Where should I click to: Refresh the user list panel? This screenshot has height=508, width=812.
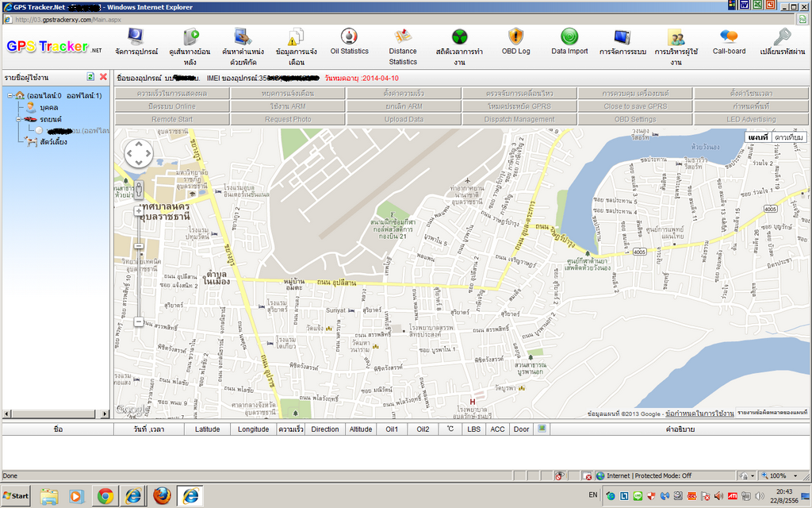[90, 77]
